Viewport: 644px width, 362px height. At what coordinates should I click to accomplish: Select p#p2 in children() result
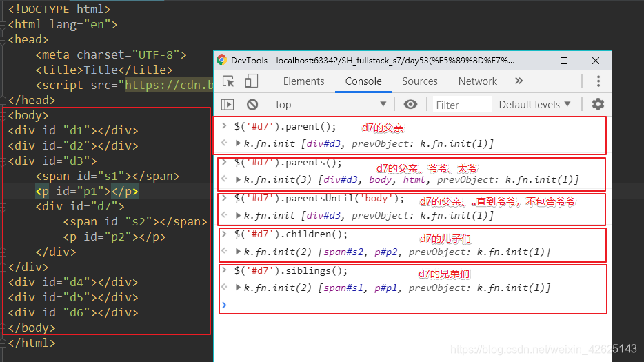pos(385,252)
